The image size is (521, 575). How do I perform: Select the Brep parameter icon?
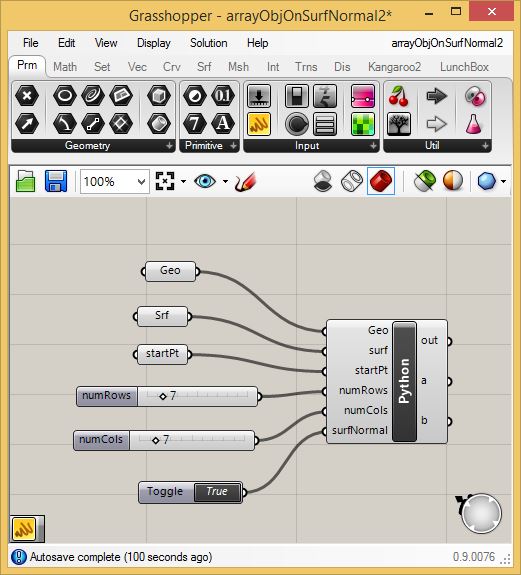tap(159, 123)
